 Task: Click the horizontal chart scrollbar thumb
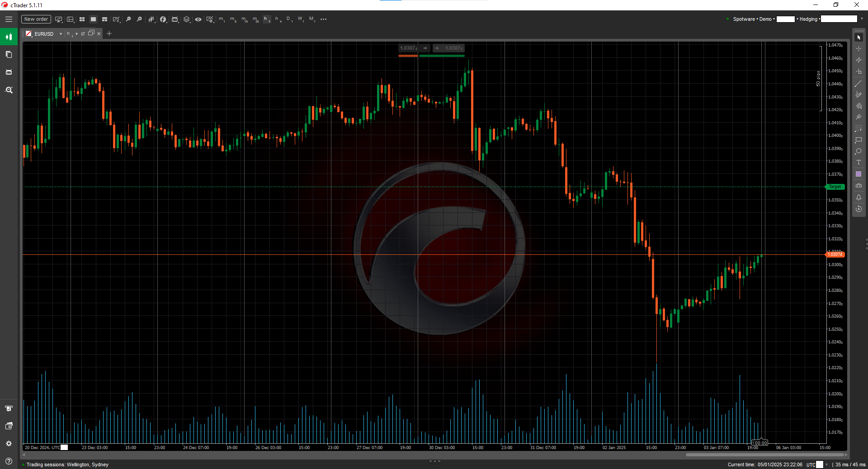(x=764, y=455)
